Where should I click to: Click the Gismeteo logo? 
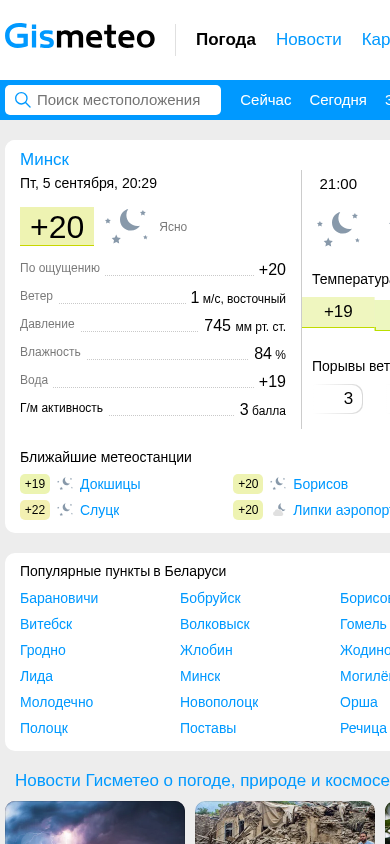[80, 38]
